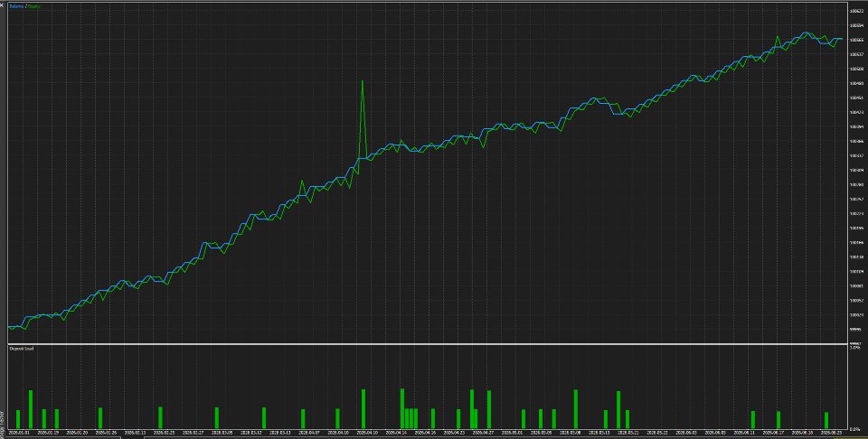
Task: Click the 2026.01.01 date axis label
Action: click(19, 433)
